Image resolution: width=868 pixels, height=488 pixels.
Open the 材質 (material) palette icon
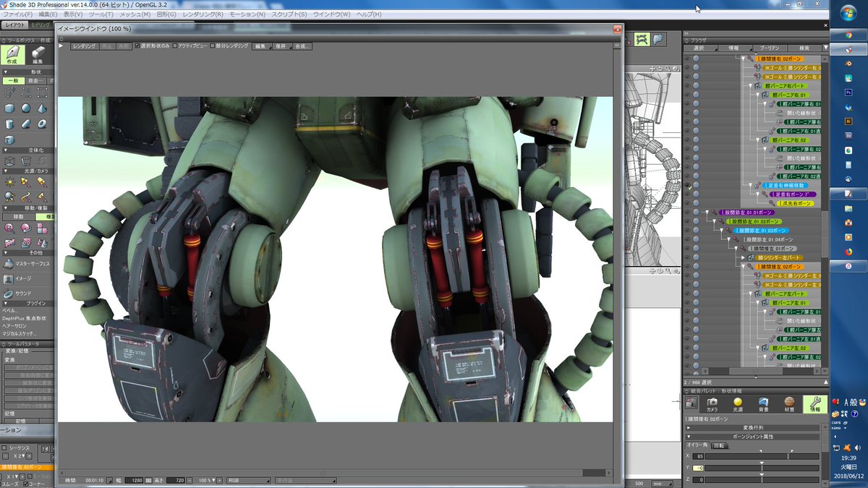(789, 404)
